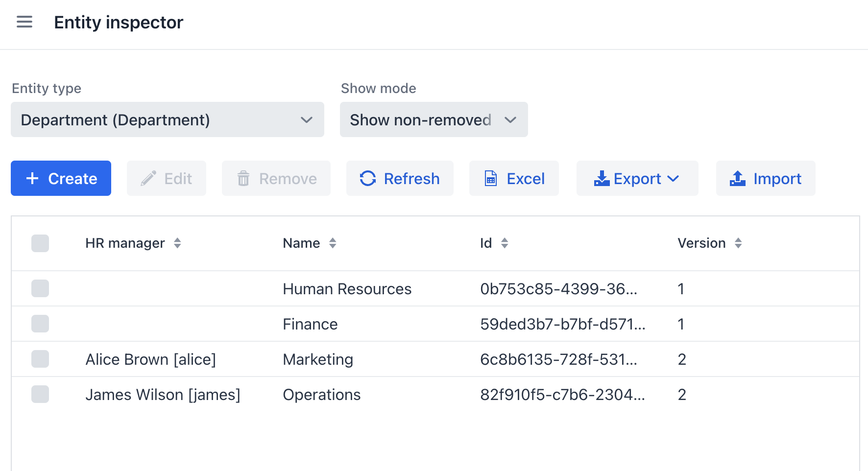The height and width of the screenshot is (471, 868).
Task: Sort table by Version column arrows
Action: coord(738,243)
